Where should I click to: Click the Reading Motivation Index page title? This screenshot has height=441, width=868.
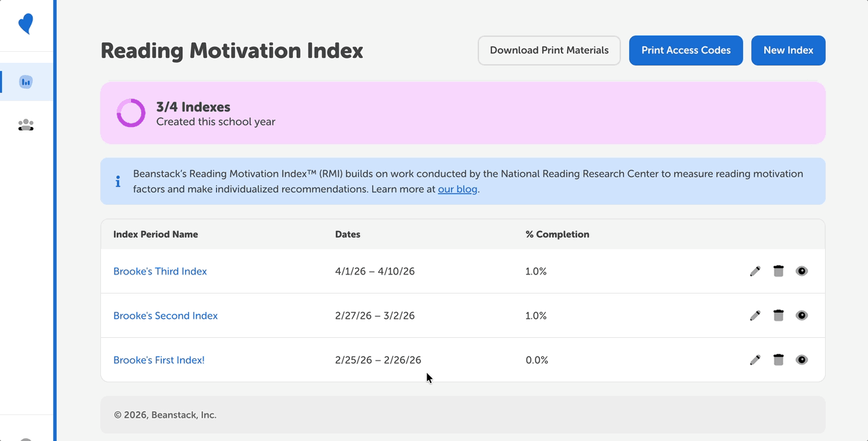point(232,51)
